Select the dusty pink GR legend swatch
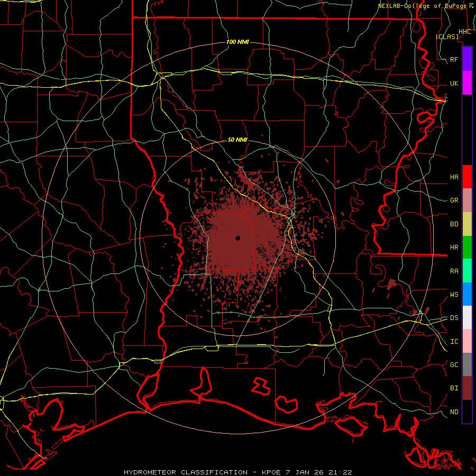The height and width of the screenshot is (476, 476). (467, 200)
